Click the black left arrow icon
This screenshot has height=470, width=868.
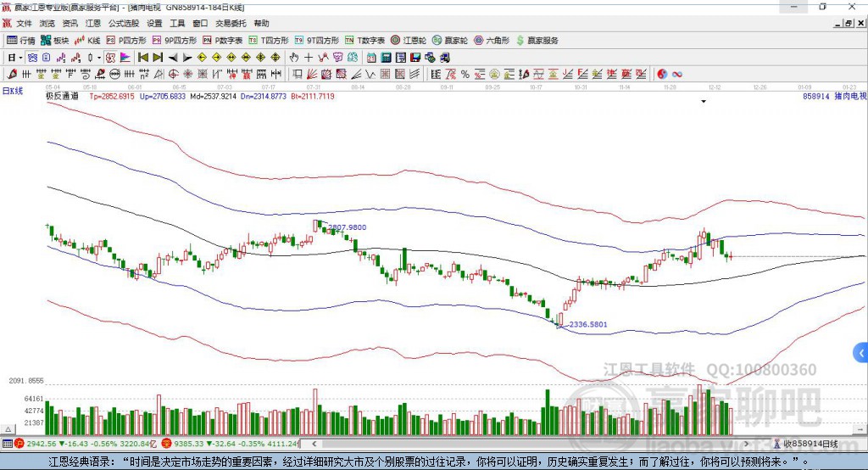(173, 58)
